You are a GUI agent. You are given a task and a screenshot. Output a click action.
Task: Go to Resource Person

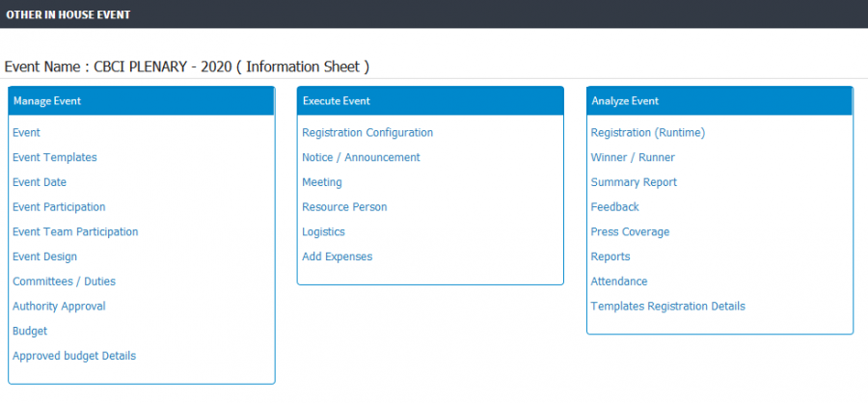[x=344, y=207]
